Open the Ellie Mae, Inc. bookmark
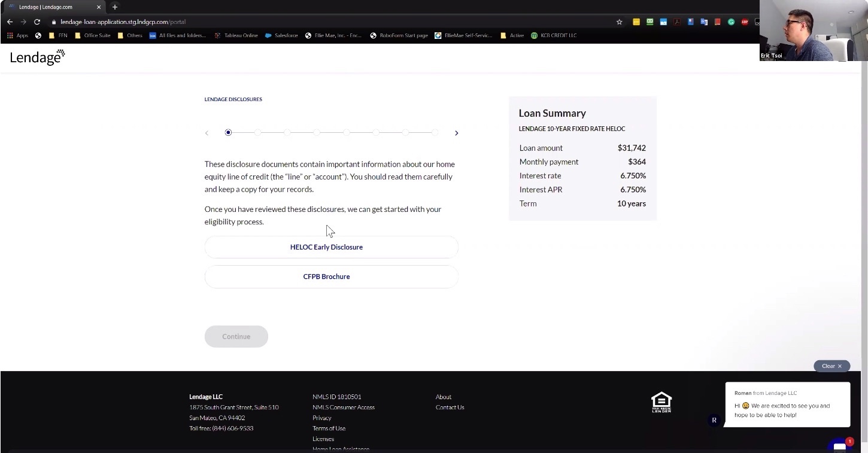This screenshot has height=453, width=868. (333, 35)
